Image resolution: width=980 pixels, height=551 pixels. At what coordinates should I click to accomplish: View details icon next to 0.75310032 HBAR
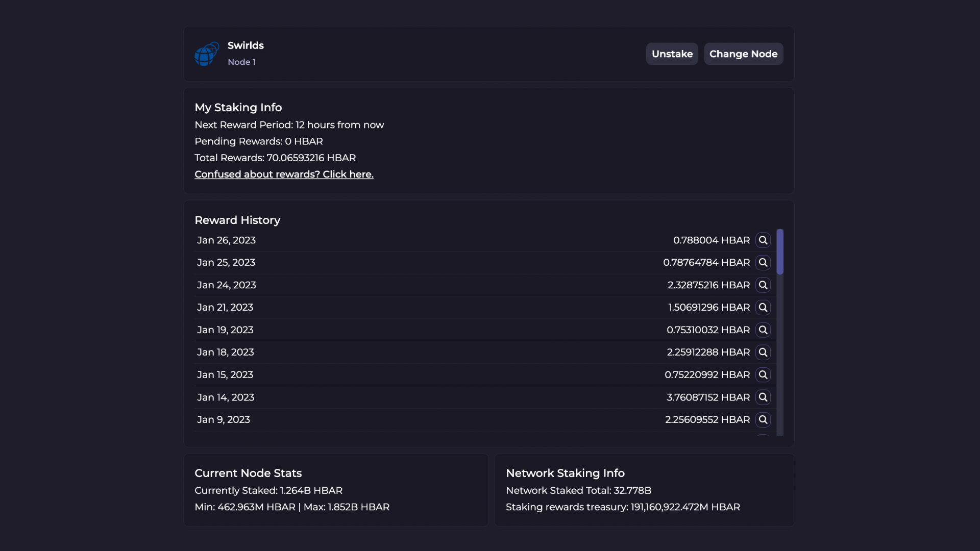(x=763, y=330)
